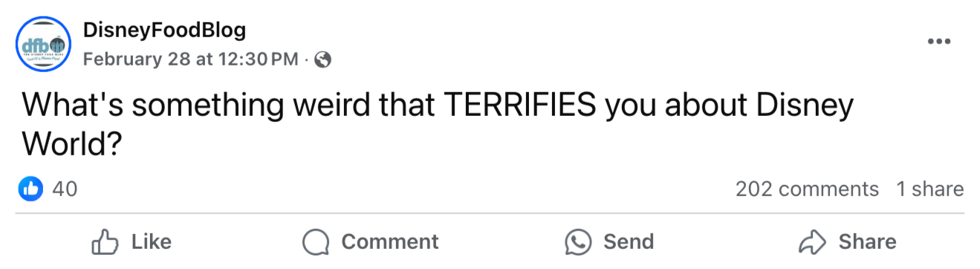Screen dimensions: 980x269
Task: Click the word World? in the post
Action: tap(72, 143)
